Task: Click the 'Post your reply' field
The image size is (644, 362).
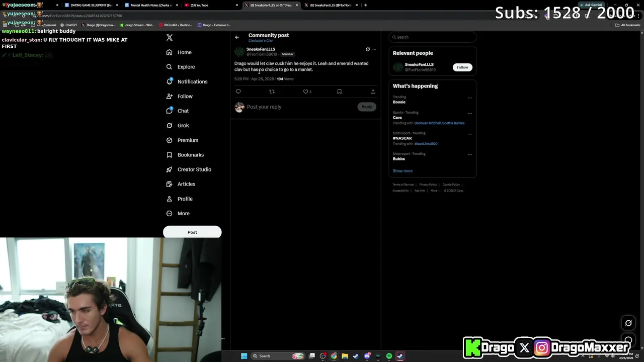Action: coord(301,107)
